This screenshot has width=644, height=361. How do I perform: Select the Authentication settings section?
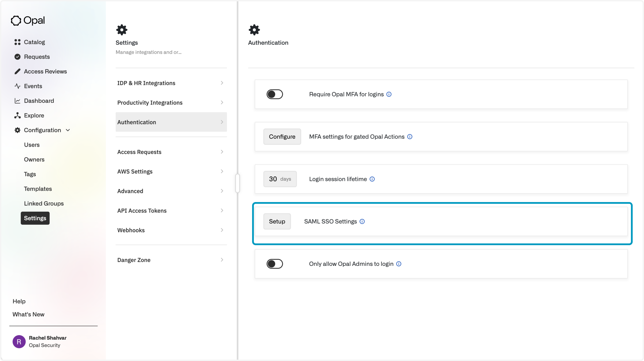(171, 122)
